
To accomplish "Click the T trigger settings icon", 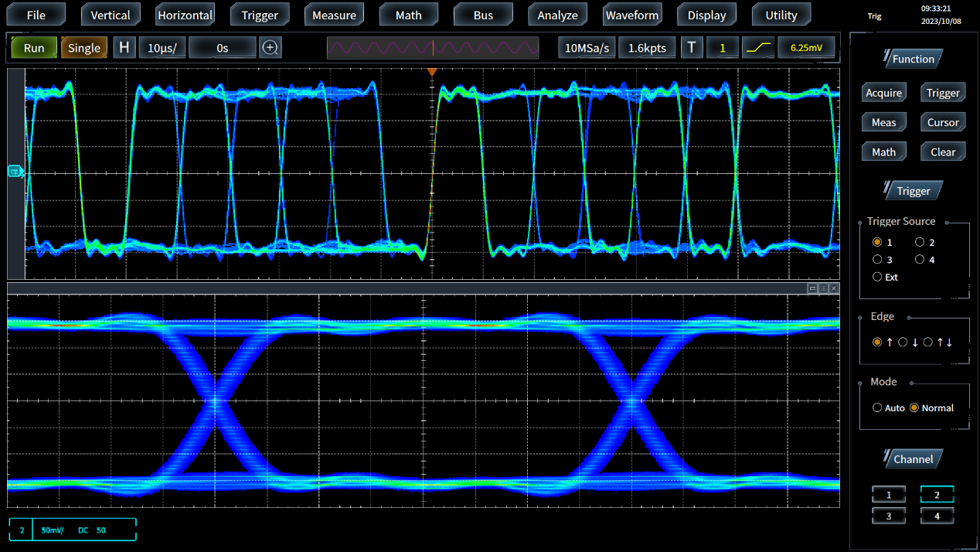I will (x=691, y=48).
